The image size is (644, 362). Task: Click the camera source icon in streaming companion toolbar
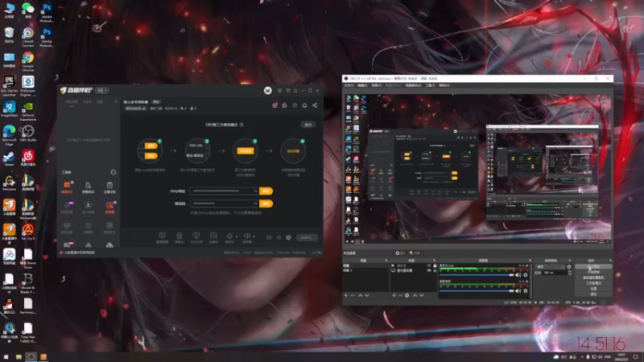(179, 236)
